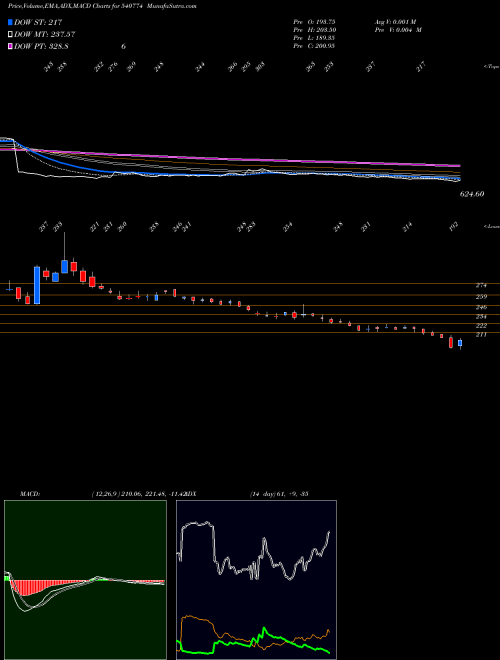Click the last blue candlestick at right
Image resolution: width=500 pixels, height=660 pixels.
[x=460, y=343]
